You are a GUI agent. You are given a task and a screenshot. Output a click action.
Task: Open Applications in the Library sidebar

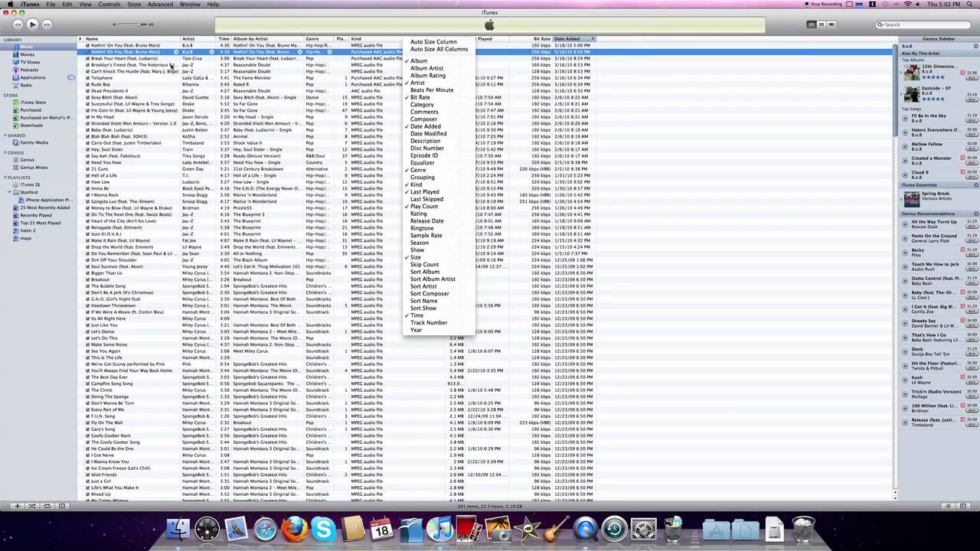pyautogui.click(x=33, y=77)
